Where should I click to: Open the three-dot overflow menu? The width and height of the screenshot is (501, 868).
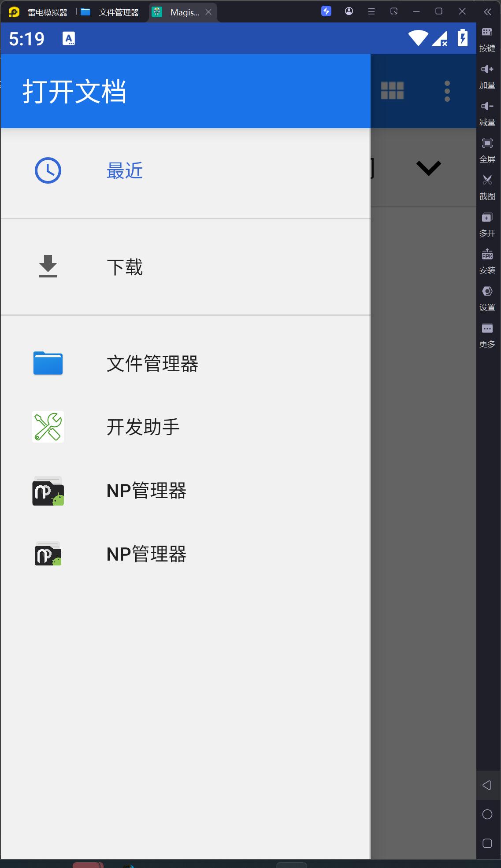(447, 91)
